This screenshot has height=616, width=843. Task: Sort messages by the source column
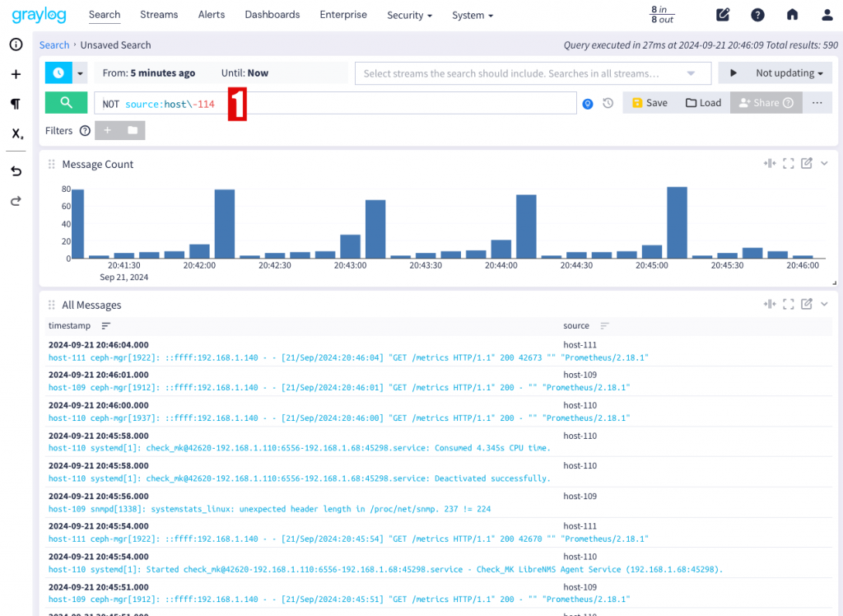605,325
